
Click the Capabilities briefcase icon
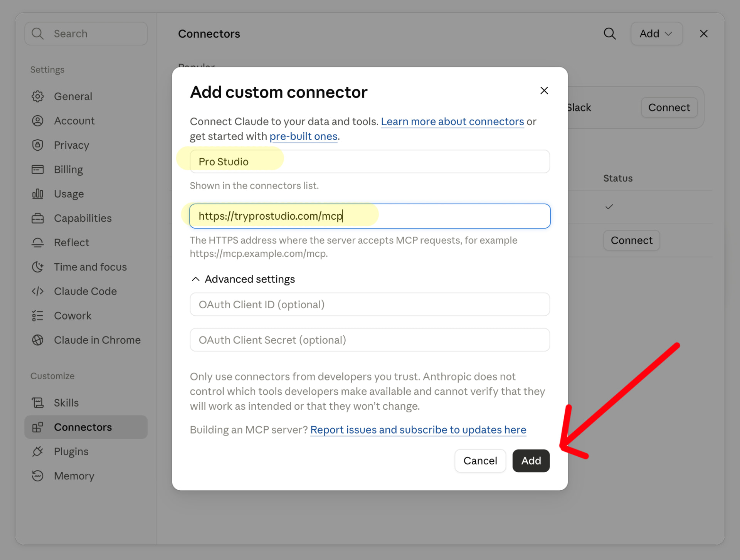pyautogui.click(x=37, y=218)
